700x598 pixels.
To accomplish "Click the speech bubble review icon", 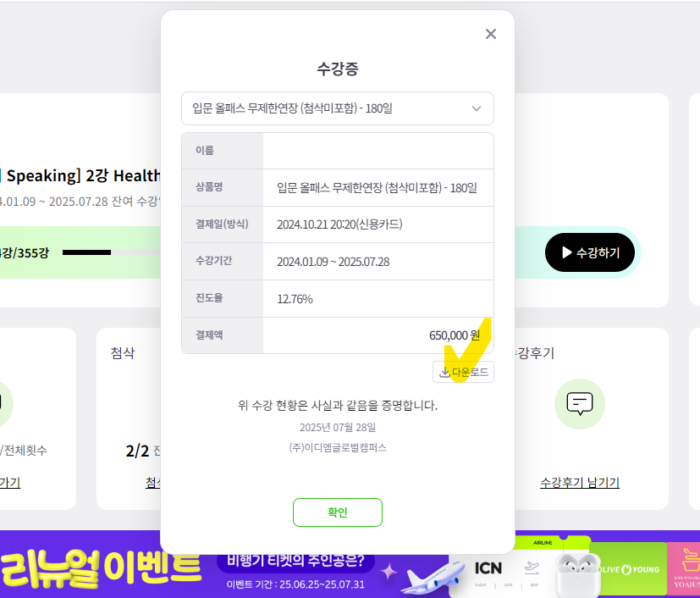I will pos(580,404).
